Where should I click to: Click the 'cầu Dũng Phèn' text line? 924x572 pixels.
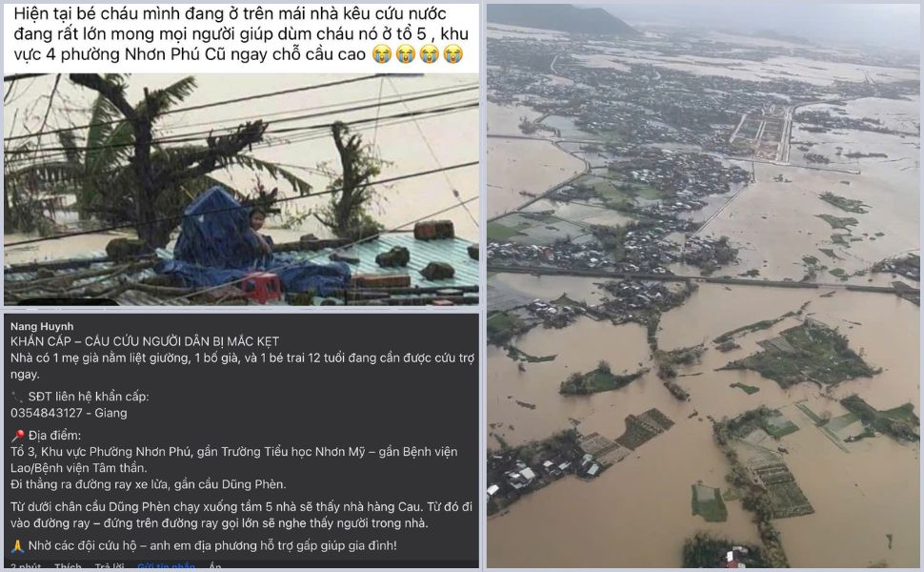click(148, 484)
